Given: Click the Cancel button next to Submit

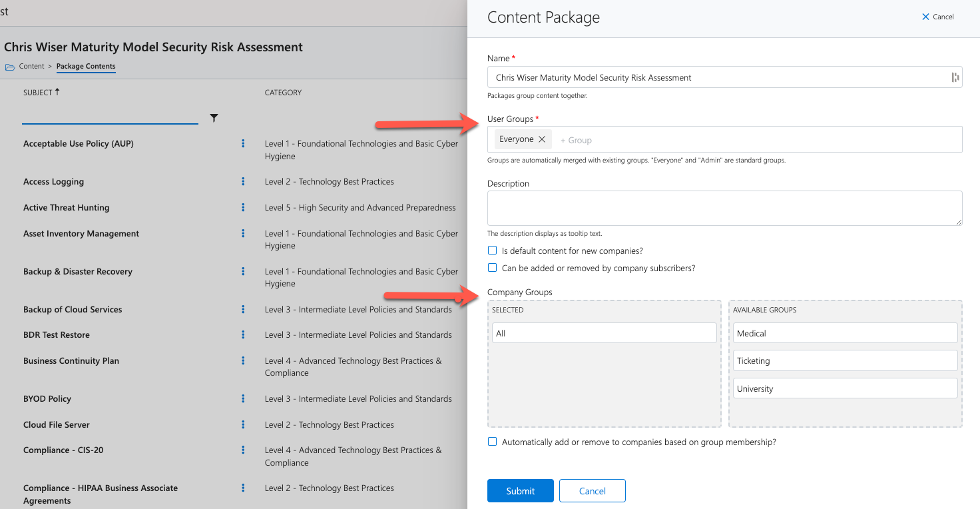Looking at the screenshot, I should [593, 490].
